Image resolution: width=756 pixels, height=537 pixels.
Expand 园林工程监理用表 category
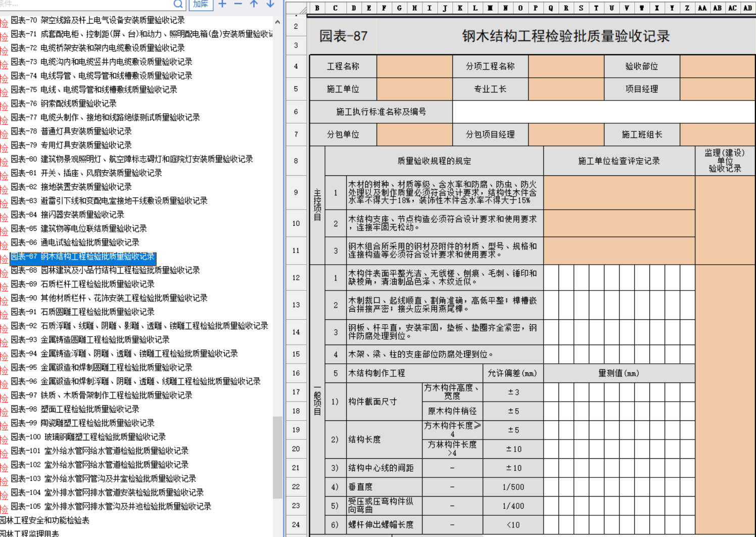[29, 533]
